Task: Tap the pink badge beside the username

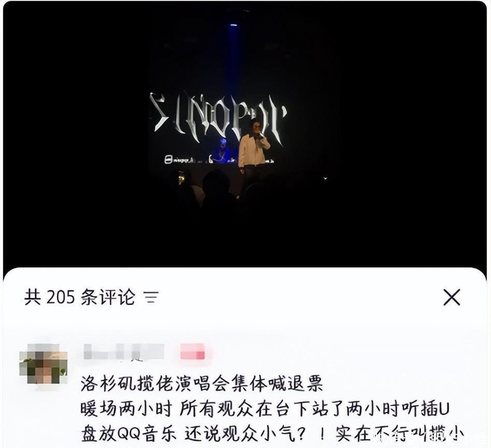Action: (192, 352)
